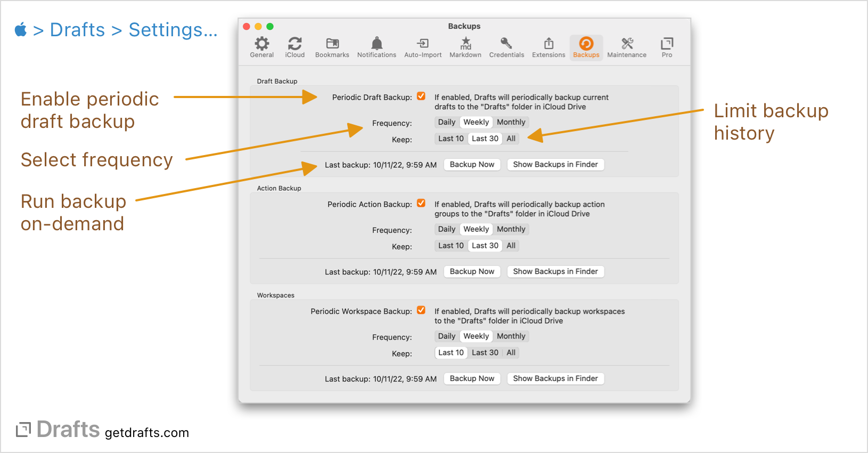This screenshot has height=453, width=868.
Task: Keep Last 10 action backups
Action: (x=451, y=246)
